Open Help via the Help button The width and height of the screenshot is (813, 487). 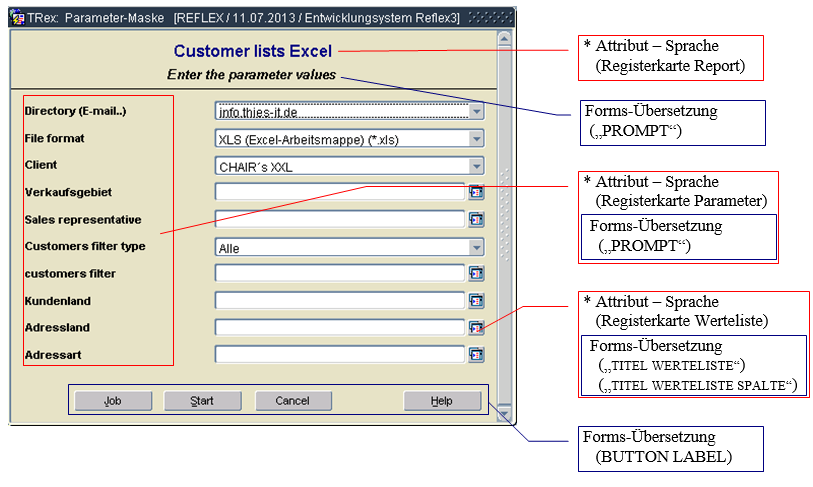[x=441, y=401]
